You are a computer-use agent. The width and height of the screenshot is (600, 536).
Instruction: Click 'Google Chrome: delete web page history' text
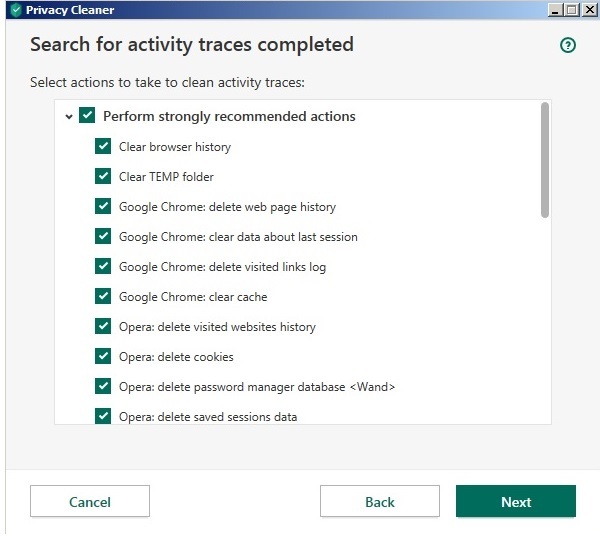tap(227, 207)
